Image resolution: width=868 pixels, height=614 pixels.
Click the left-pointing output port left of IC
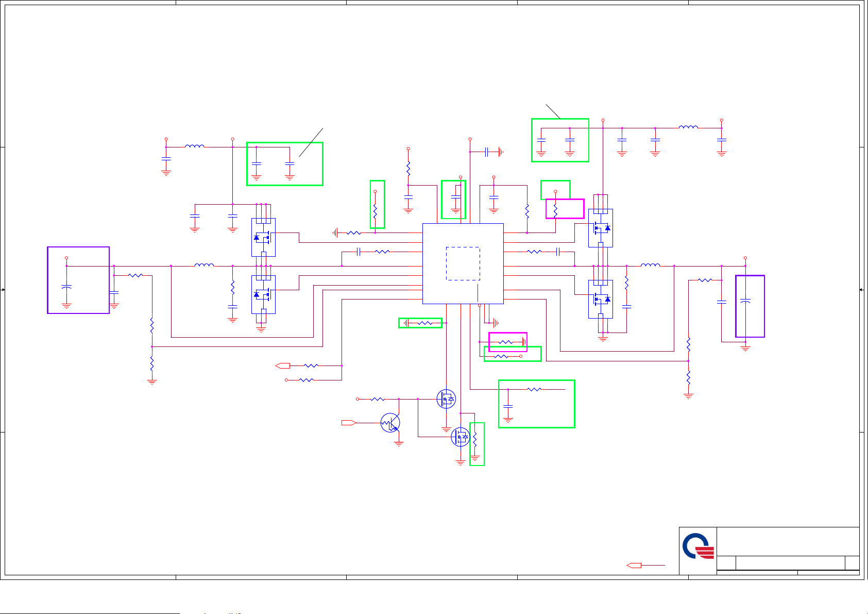coord(283,366)
